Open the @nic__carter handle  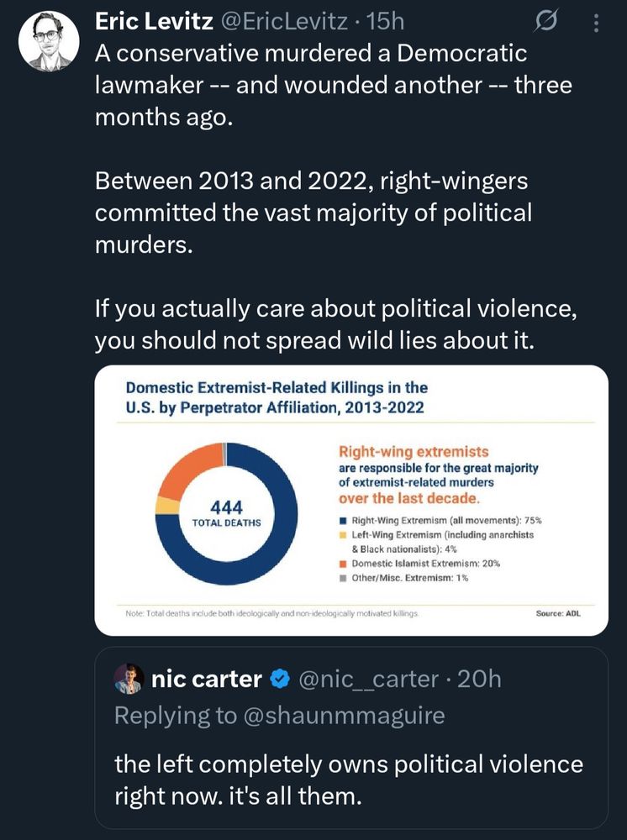(x=367, y=679)
